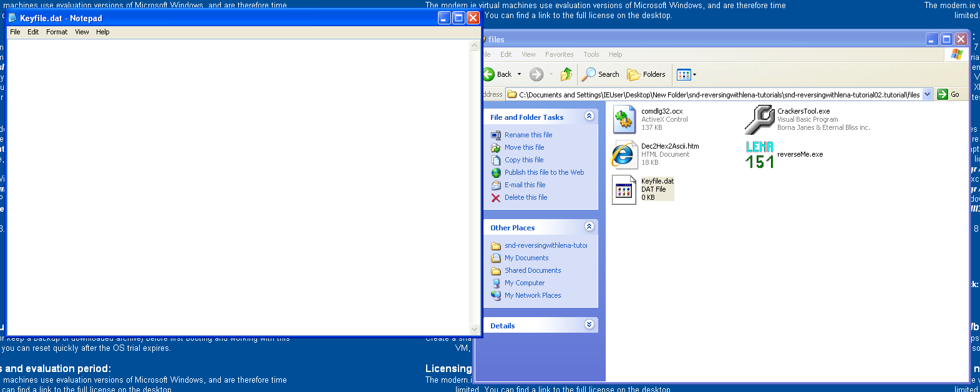
Task: Click the Dec2Hex2Ascii.htm file name
Action: pyautogui.click(x=670, y=146)
